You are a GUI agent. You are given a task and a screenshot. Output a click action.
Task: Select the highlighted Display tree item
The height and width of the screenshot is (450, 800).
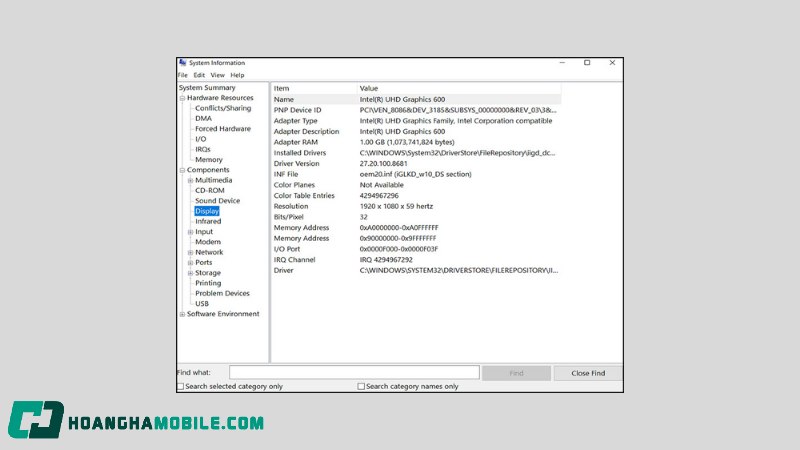[207, 211]
